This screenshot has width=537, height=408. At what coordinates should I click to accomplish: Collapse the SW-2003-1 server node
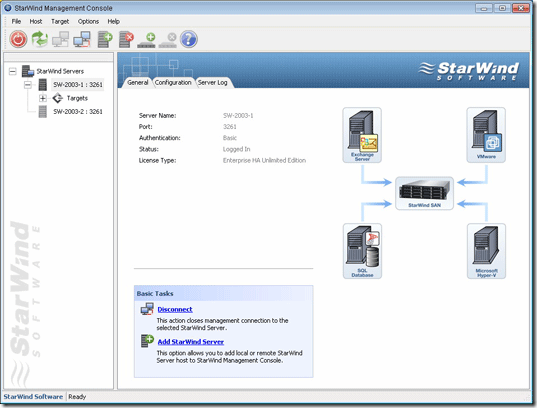(28, 85)
